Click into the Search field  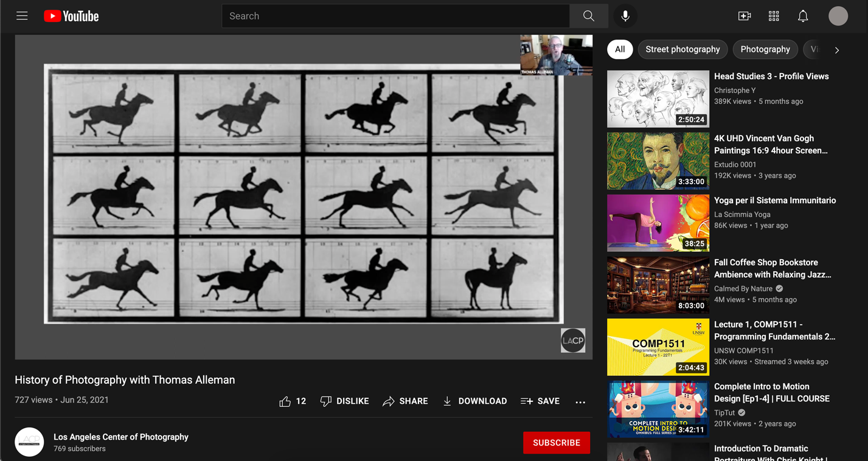coord(395,16)
